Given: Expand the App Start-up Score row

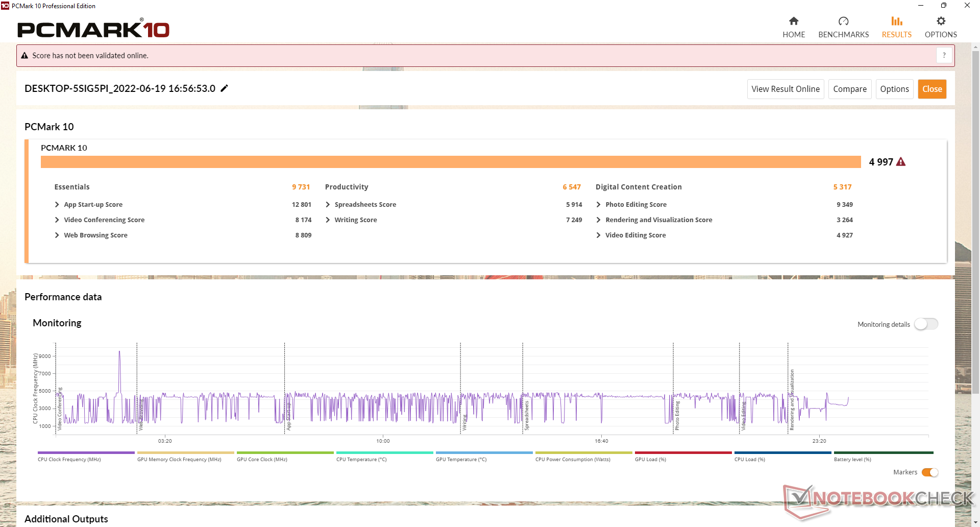Looking at the screenshot, I should point(57,205).
